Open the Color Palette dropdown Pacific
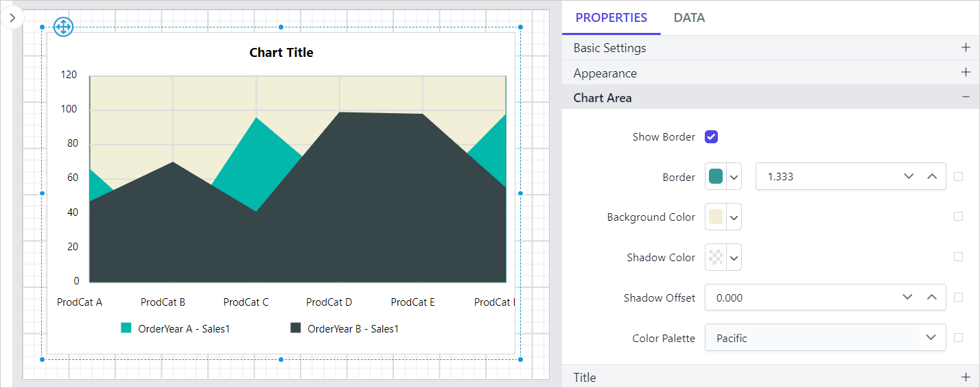The width and height of the screenshot is (980, 388). 826,338
